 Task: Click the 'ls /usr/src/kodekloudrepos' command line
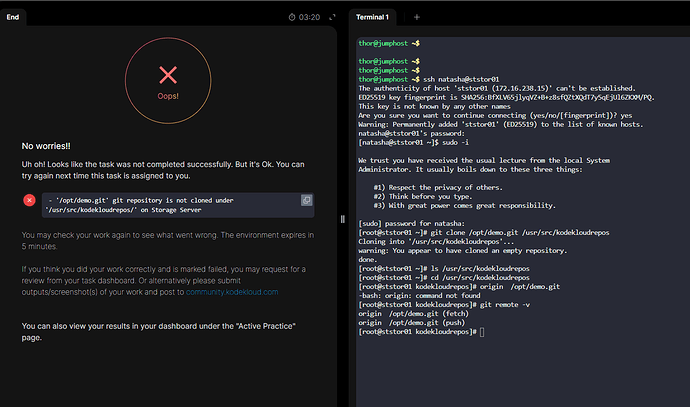point(444,268)
